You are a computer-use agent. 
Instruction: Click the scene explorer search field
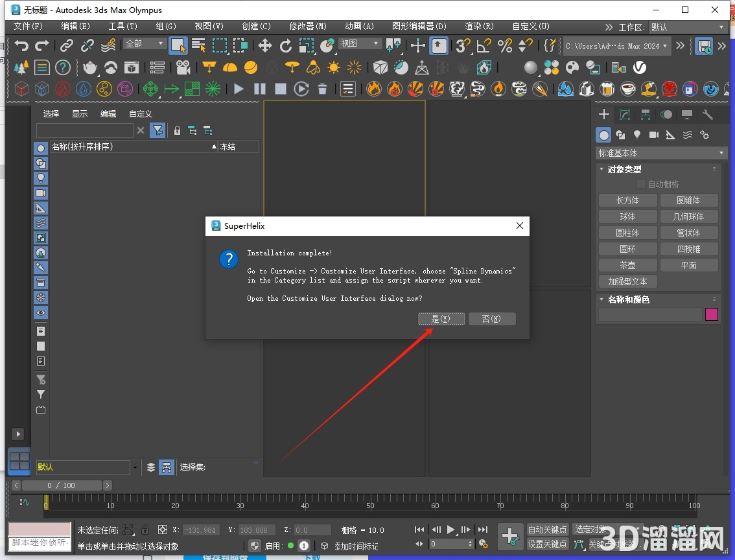[x=85, y=130]
